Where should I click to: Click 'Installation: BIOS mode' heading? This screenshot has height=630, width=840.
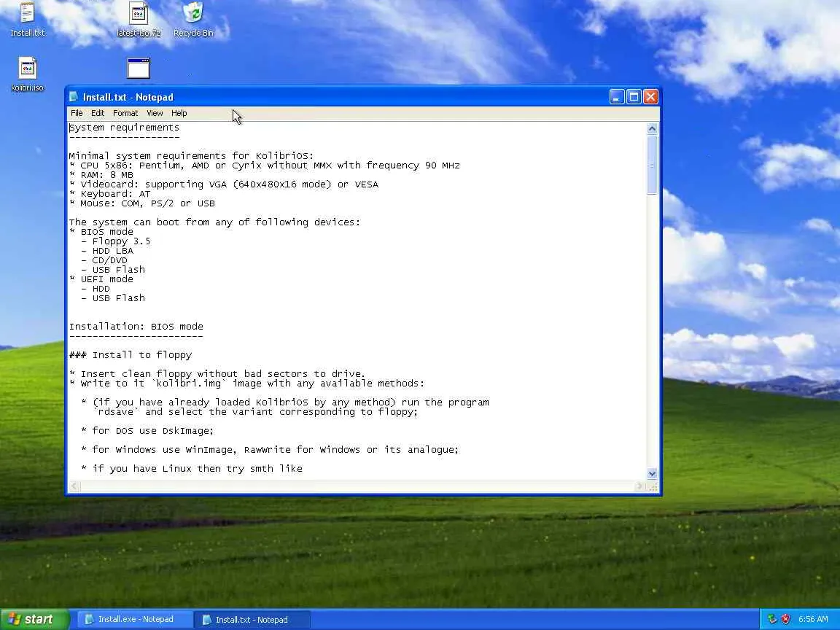click(x=136, y=326)
